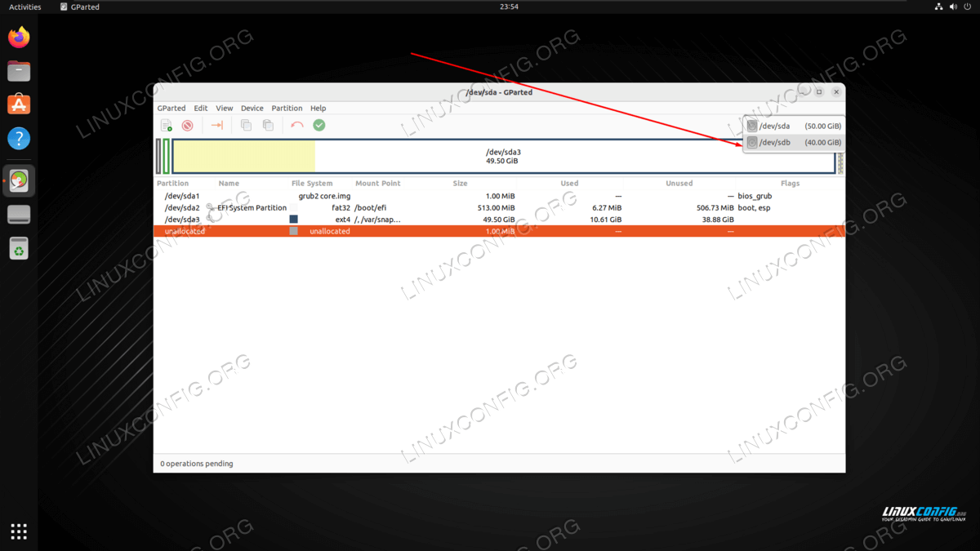Screen dimensions: 980x551
Task: Create a new partition with the toolbar icon
Action: coord(167,126)
